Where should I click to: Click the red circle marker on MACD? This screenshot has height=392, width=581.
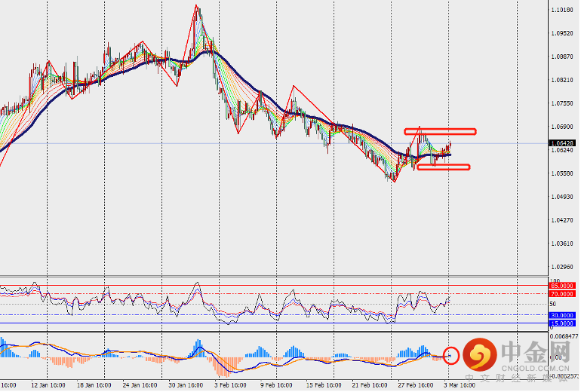click(452, 354)
